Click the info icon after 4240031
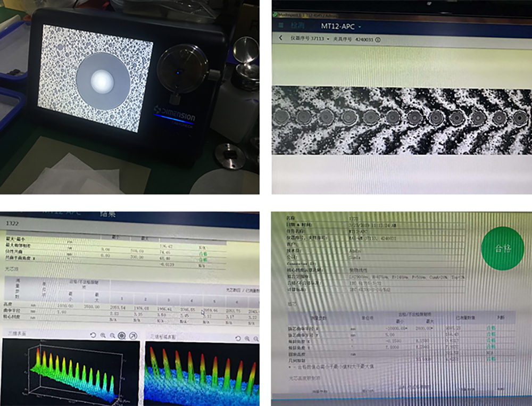 (378, 40)
